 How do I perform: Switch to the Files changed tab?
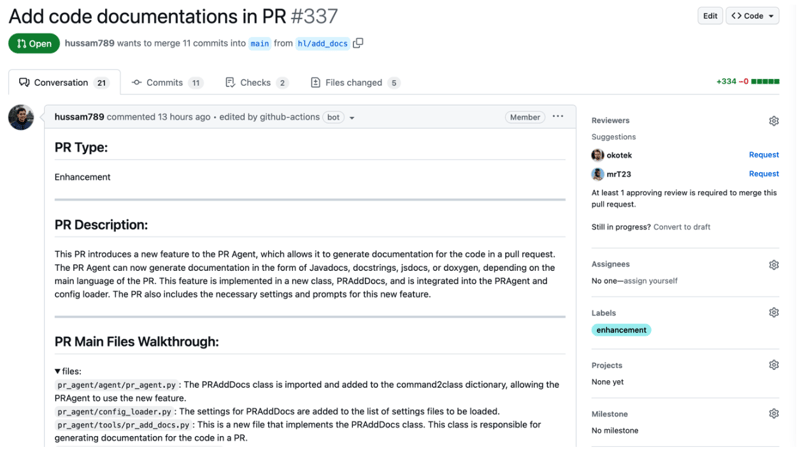tap(355, 83)
